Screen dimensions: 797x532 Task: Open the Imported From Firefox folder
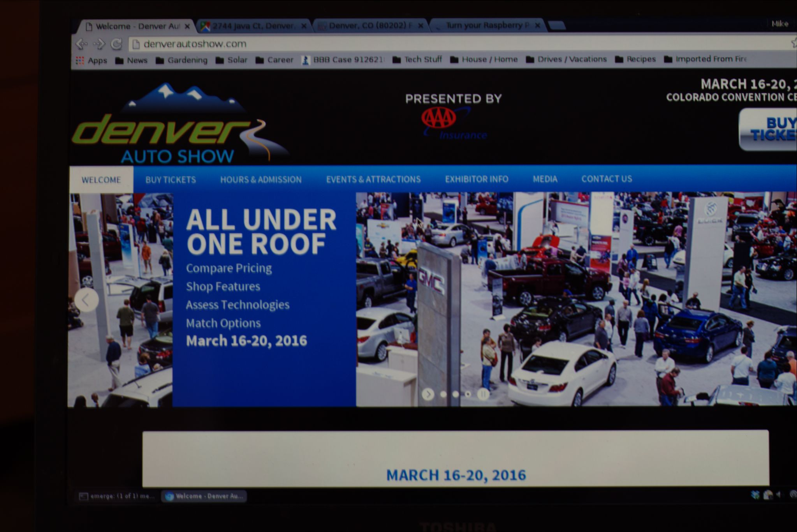tap(706, 59)
